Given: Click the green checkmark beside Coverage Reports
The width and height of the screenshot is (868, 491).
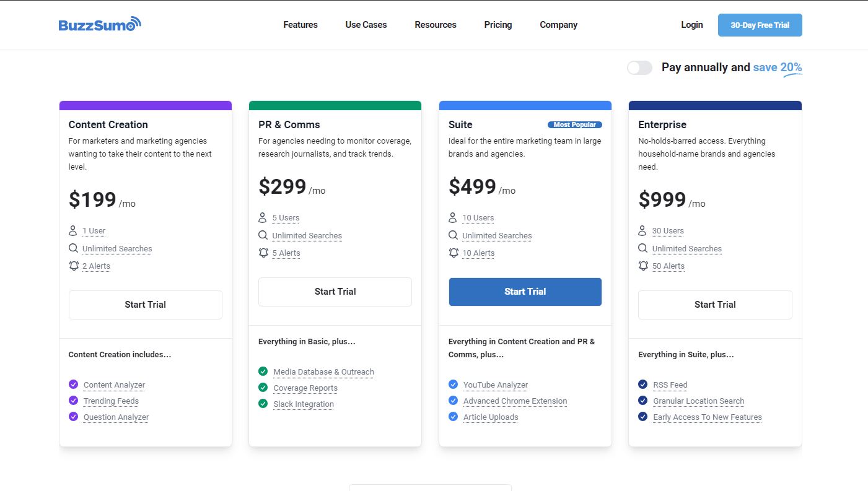Looking at the screenshot, I should click(x=263, y=388).
